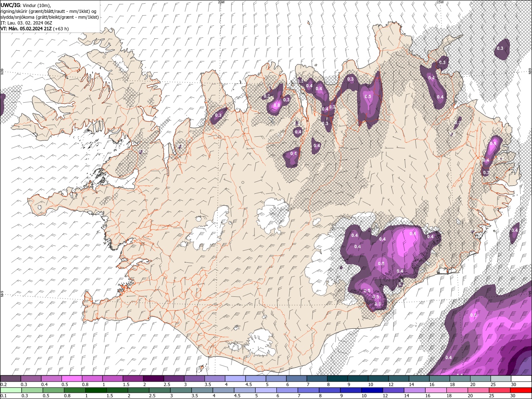Screen dimensions: 532x399
Task: Click the 14–16 light violet rain-scale swatch
Action: point(414,390)
